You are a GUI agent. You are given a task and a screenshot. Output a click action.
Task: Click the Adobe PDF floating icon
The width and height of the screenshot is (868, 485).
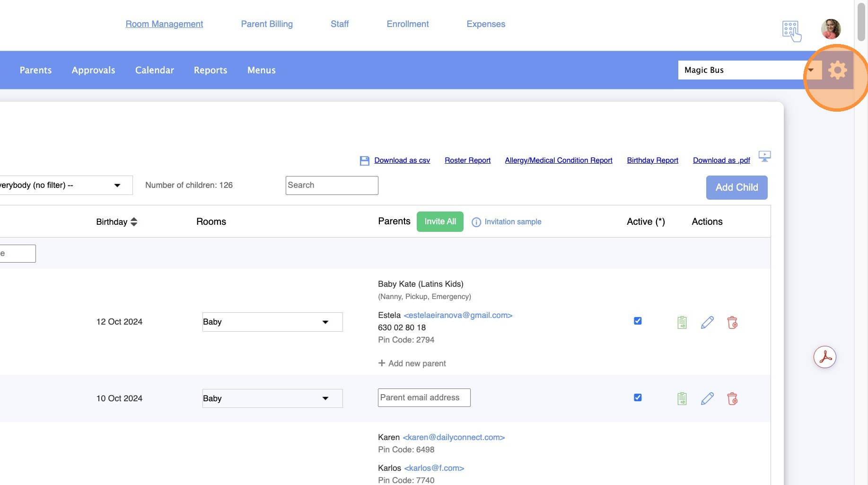[x=825, y=357]
